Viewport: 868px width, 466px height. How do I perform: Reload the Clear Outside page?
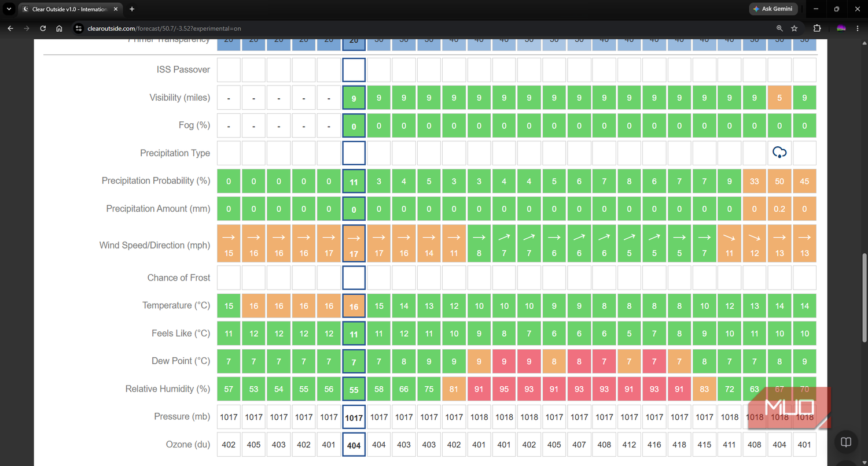pos(43,28)
